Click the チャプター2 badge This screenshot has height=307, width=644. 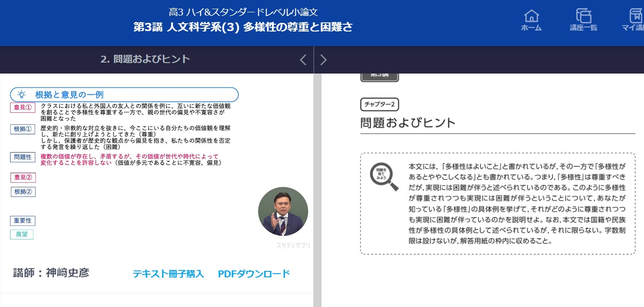380,104
